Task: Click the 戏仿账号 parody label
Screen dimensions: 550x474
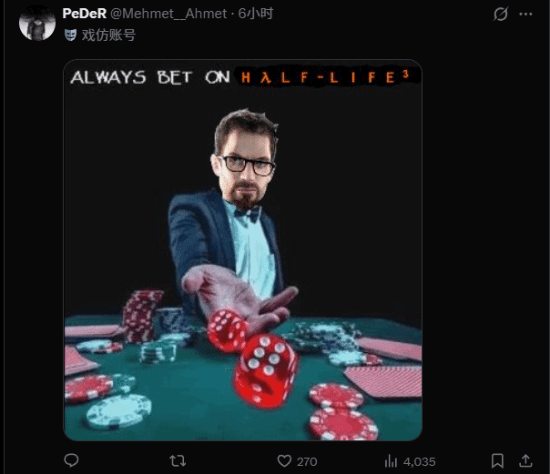Action: pyautogui.click(x=108, y=35)
